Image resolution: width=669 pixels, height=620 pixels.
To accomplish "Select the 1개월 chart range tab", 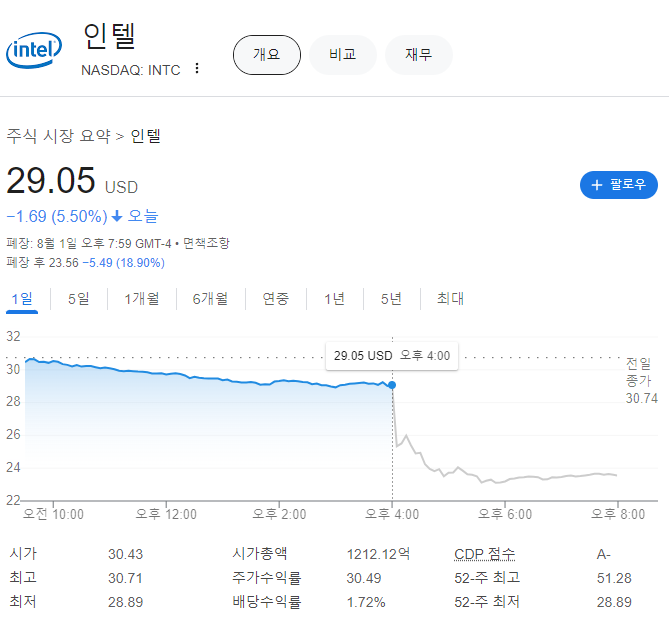I will [142, 299].
